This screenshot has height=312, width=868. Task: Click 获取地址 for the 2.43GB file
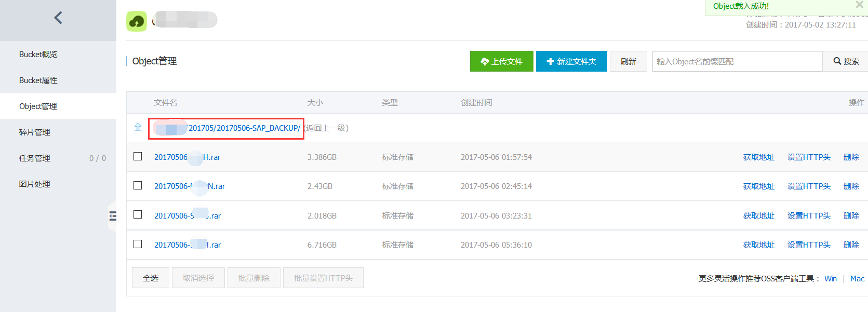point(758,186)
